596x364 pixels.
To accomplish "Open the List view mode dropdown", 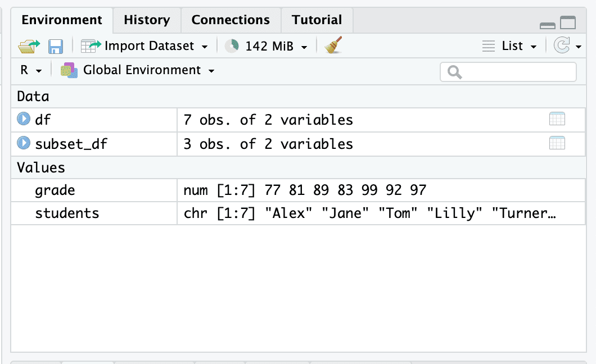I will pyautogui.click(x=511, y=46).
